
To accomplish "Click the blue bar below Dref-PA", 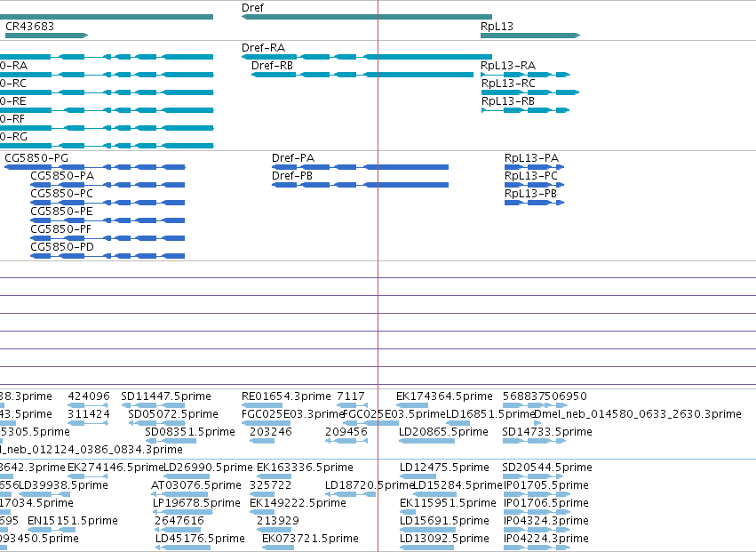I will point(360,167).
